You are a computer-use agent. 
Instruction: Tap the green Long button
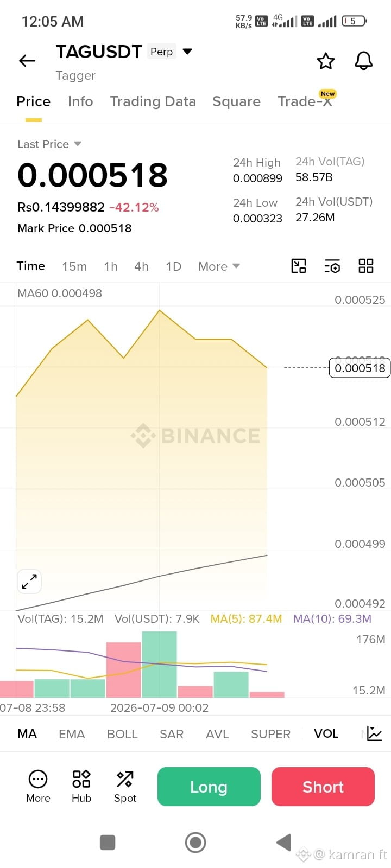(209, 787)
